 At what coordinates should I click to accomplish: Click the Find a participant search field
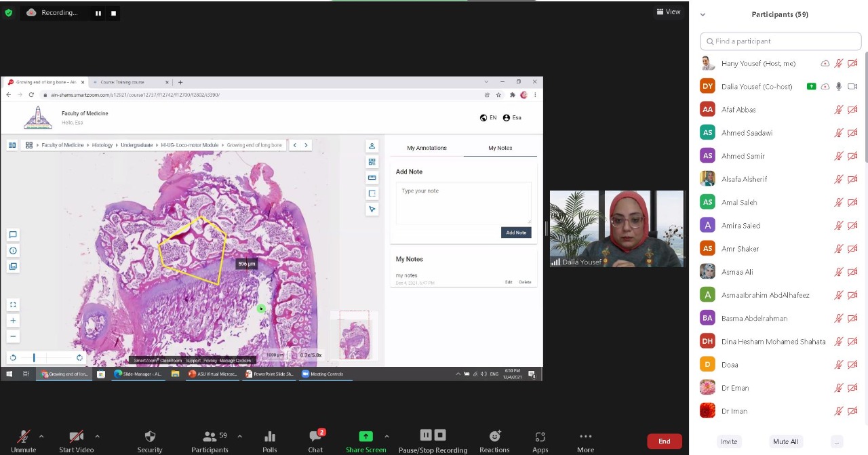click(781, 41)
